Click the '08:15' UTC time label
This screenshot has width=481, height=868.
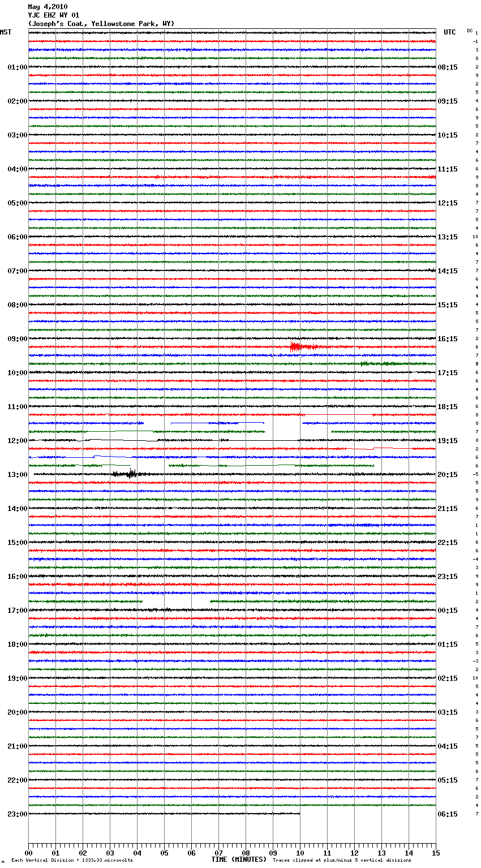pos(448,67)
